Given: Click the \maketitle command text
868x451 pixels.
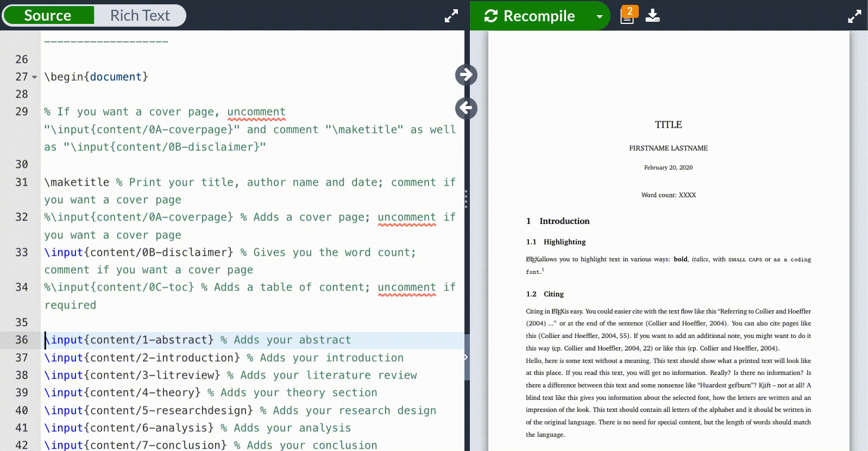Looking at the screenshot, I should pos(77,182).
